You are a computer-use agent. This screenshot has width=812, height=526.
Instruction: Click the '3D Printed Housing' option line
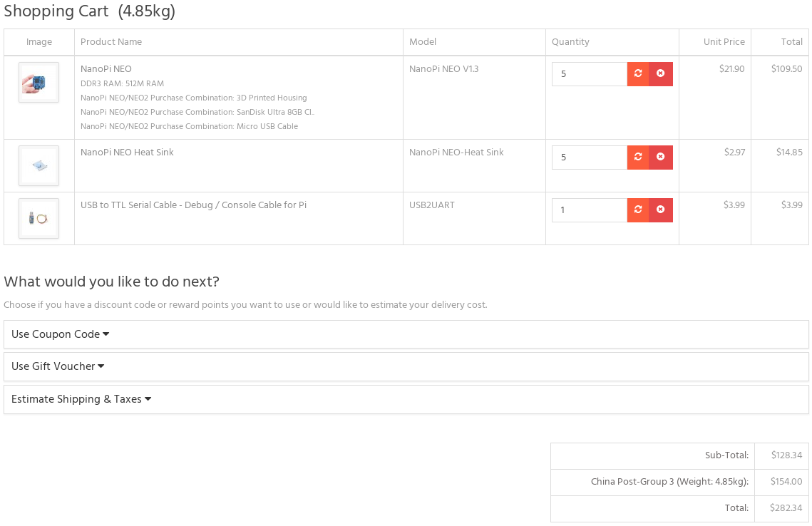point(194,98)
